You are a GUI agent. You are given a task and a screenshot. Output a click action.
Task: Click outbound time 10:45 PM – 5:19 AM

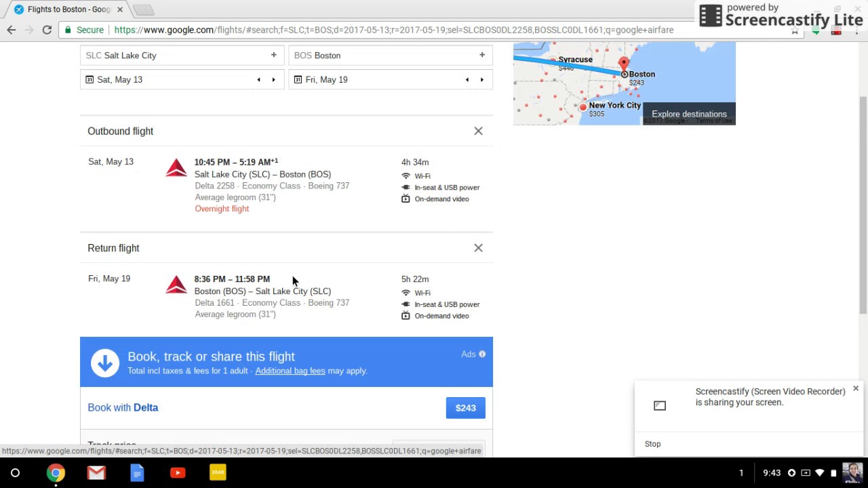[x=236, y=162]
